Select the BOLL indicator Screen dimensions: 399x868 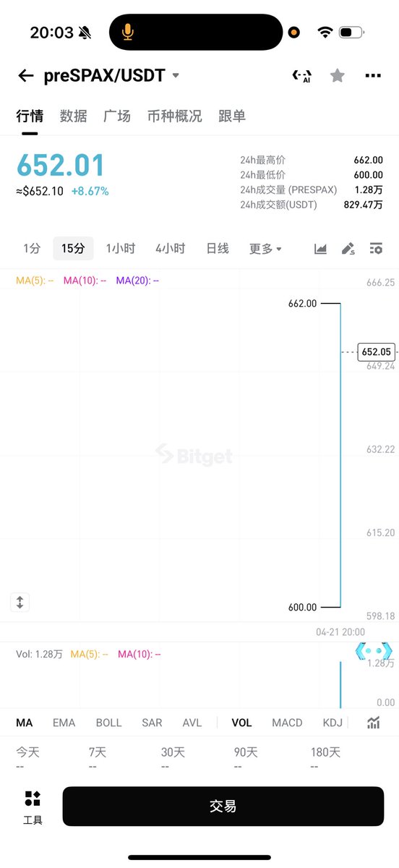(108, 723)
